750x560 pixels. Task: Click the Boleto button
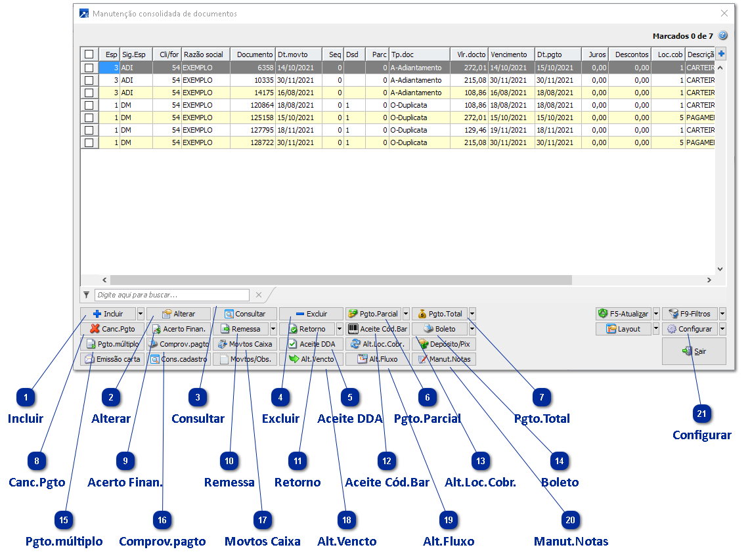pos(439,329)
